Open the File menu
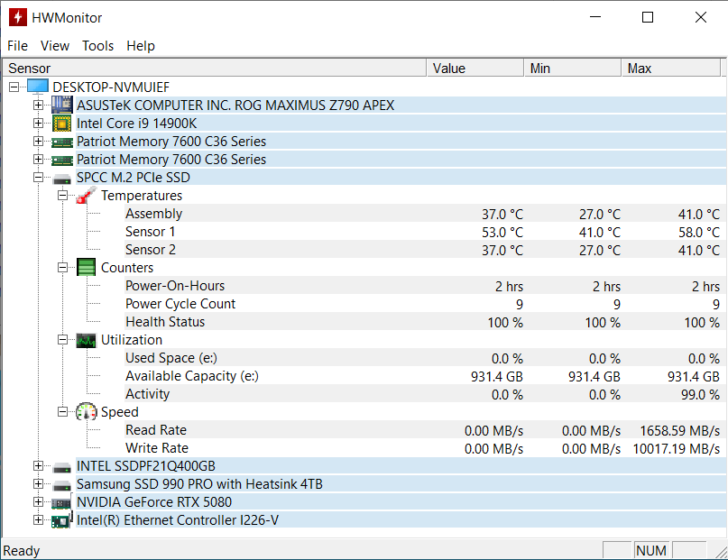The width and height of the screenshot is (728, 560). [18, 46]
